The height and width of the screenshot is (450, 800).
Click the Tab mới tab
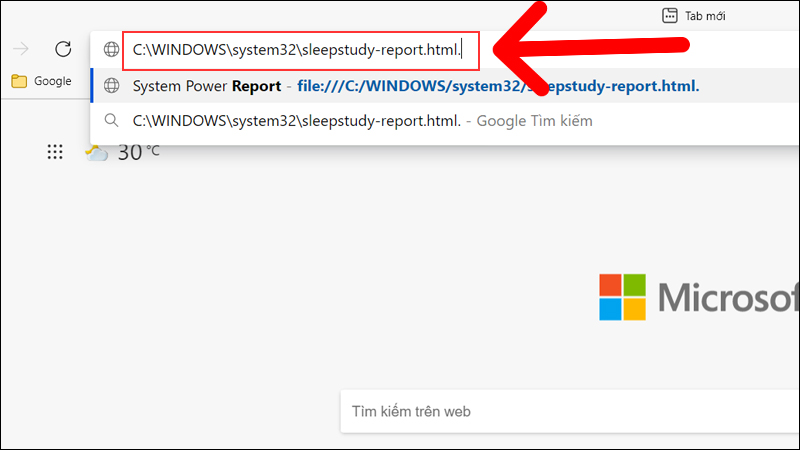(x=694, y=16)
